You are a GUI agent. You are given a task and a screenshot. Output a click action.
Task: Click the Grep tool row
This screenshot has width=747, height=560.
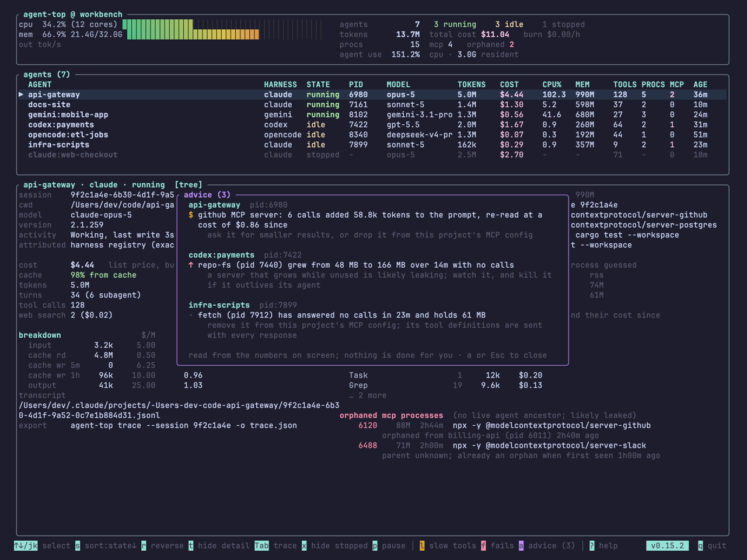click(446, 385)
